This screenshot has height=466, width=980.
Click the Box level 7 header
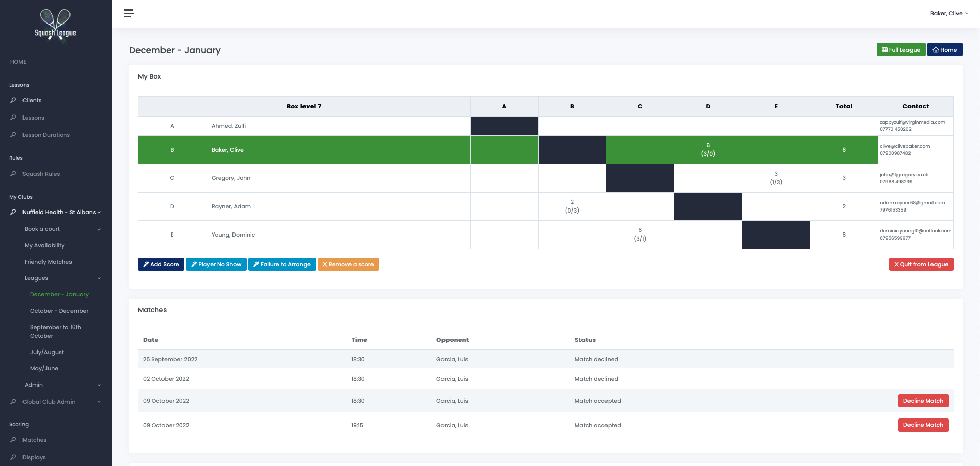(x=304, y=106)
